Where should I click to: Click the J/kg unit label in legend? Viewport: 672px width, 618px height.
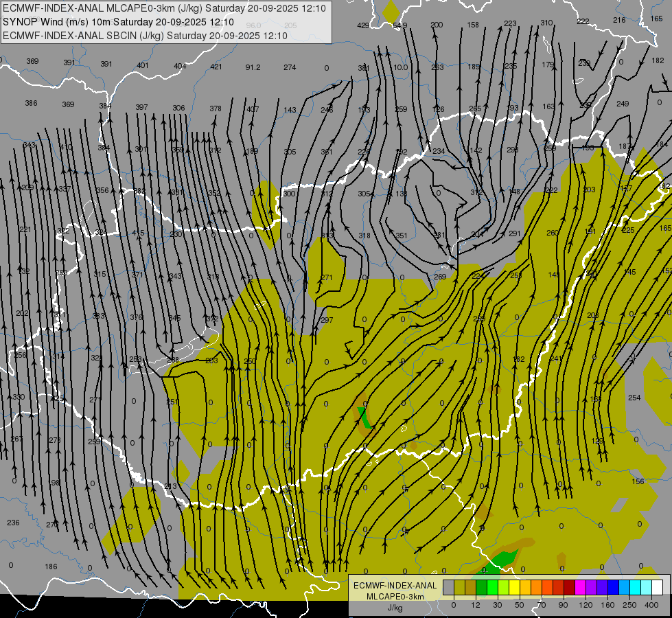[x=395, y=608]
